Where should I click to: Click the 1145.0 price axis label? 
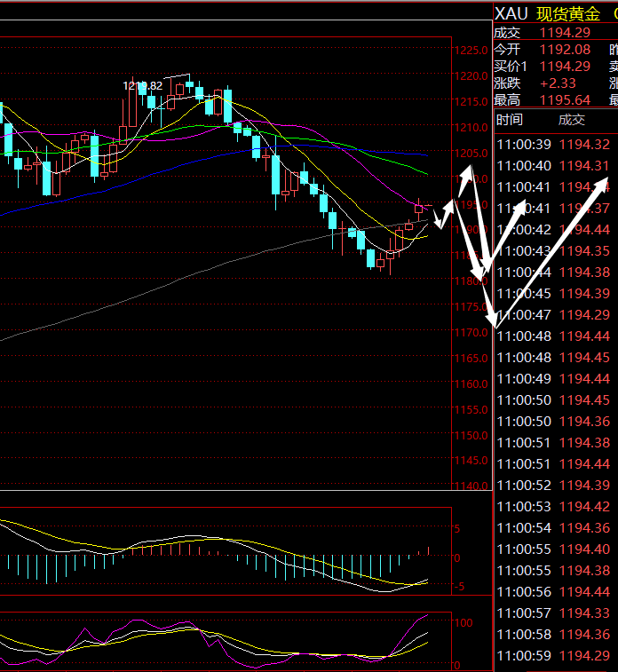(x=471, y=461)
